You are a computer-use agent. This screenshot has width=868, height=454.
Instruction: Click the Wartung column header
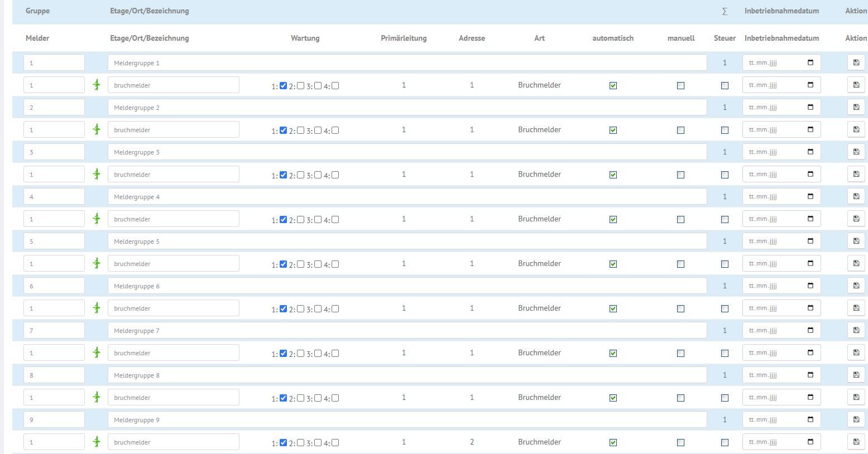pyautogui.click(x=305, y=38)
